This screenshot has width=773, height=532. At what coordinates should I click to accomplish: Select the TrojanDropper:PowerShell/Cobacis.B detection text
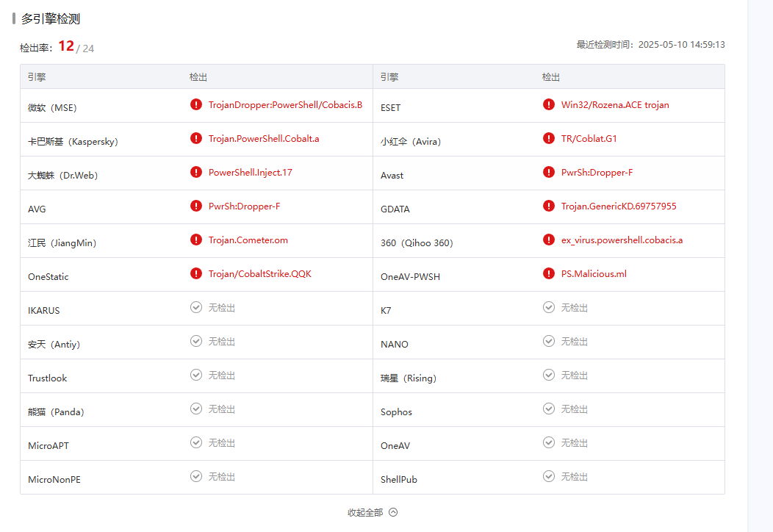285,105
